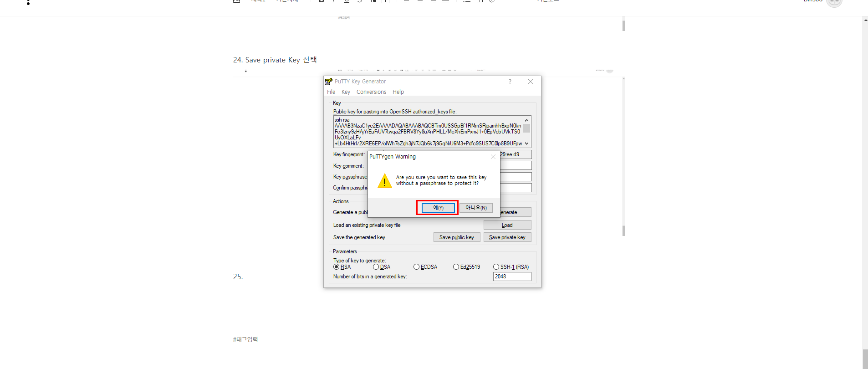Select the ECDSA key type
Image resolution: width=868 pixels, height=369 pixels.
pos(425,267)
